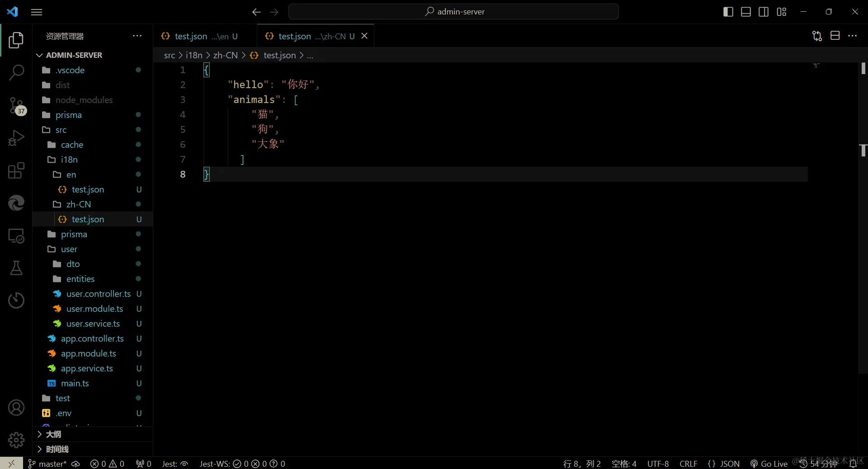The height and width of the screenshot is (469, 868).
Task: Switch to the en test.json tab
Action: (205, 36)
